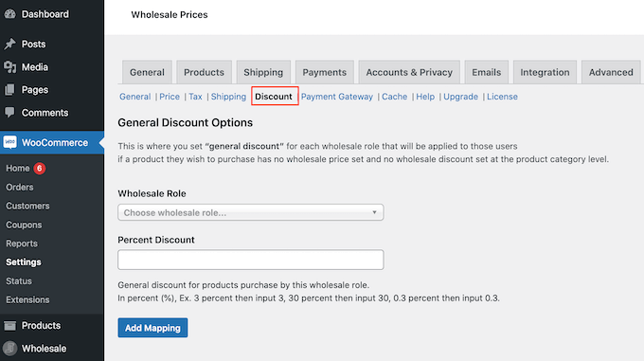Click the Wholesale Role field label
The image size is (644, 361).
[152, 193]
